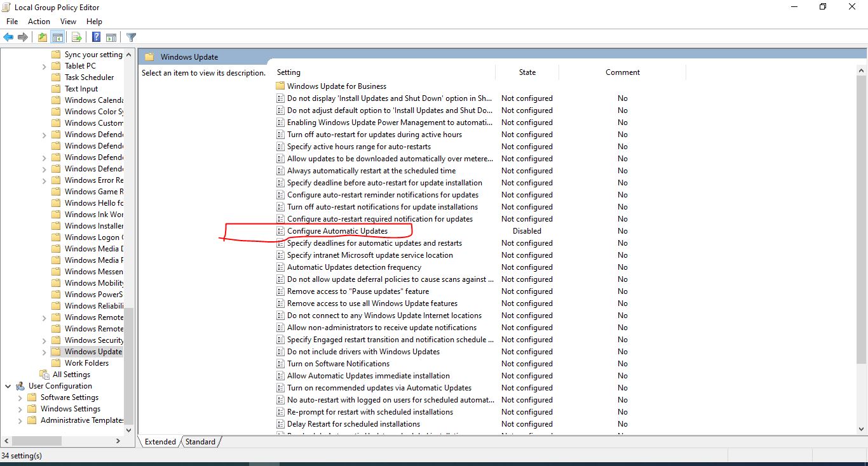This screenshot has height=466, width=868.
Task: Expand Administrative Templates under User Configuration
Action: pyautogui.click(x=20, y=420)
